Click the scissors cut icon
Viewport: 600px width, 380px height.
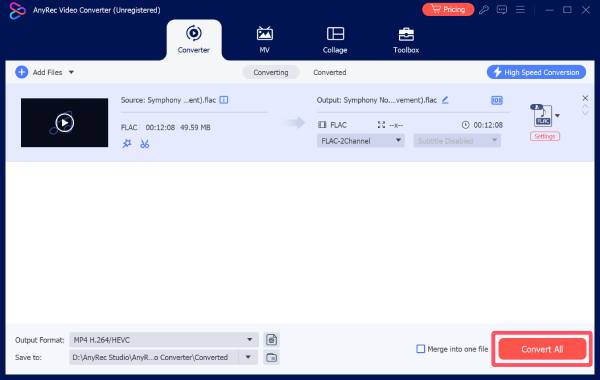[x=144, y=144]
